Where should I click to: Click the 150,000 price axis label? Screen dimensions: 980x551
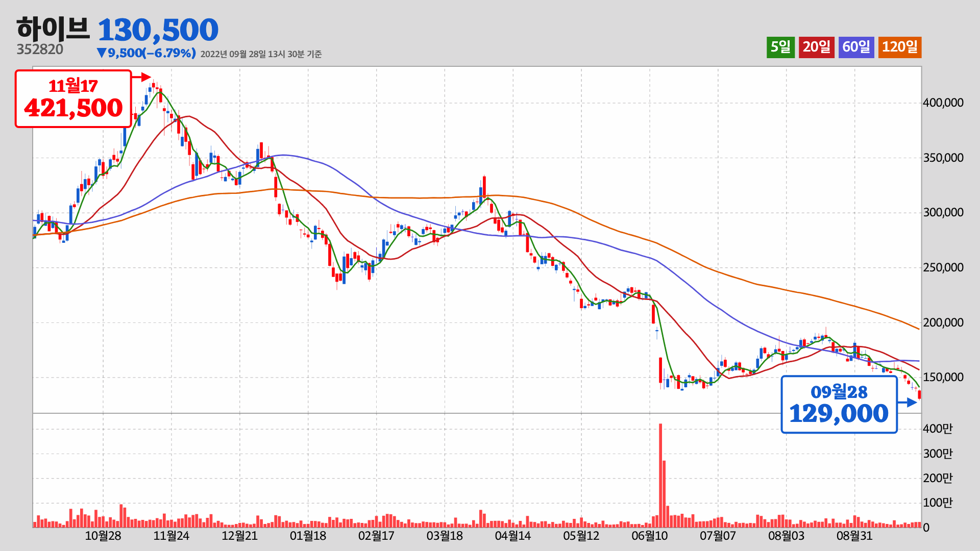click(x=943, y=378)
